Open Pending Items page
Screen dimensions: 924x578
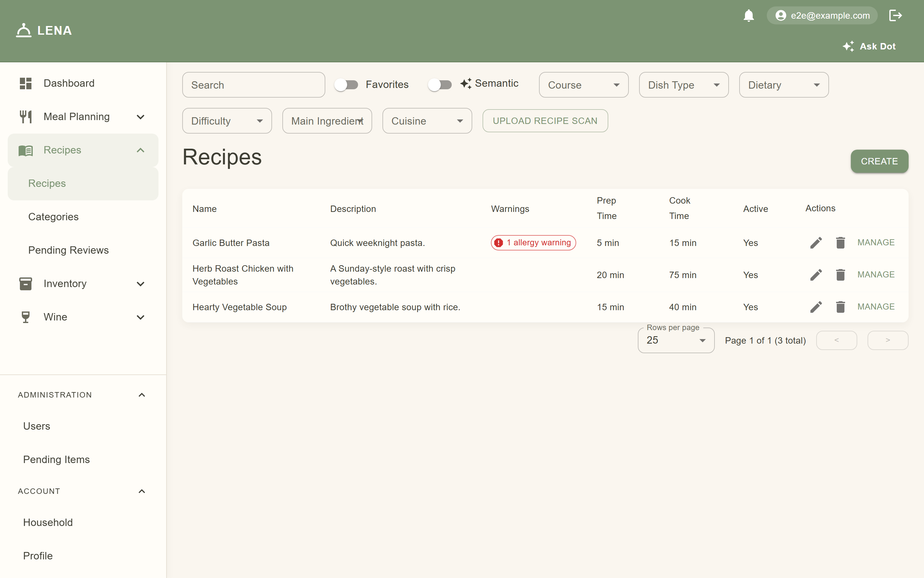coord(83,460)
